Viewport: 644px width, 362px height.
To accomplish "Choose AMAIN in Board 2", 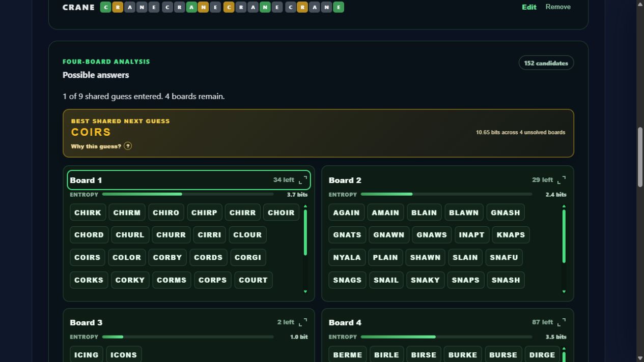I will (x=385, y=213).
